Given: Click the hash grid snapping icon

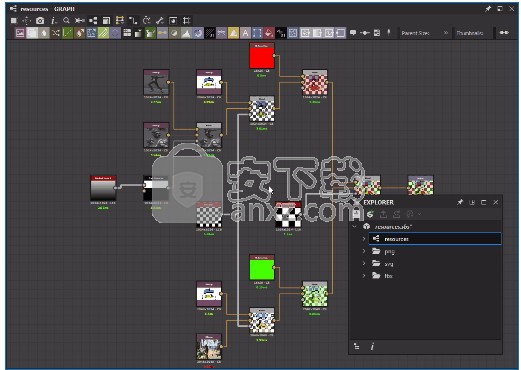Looking at the screenshot, I should (187, 21).
